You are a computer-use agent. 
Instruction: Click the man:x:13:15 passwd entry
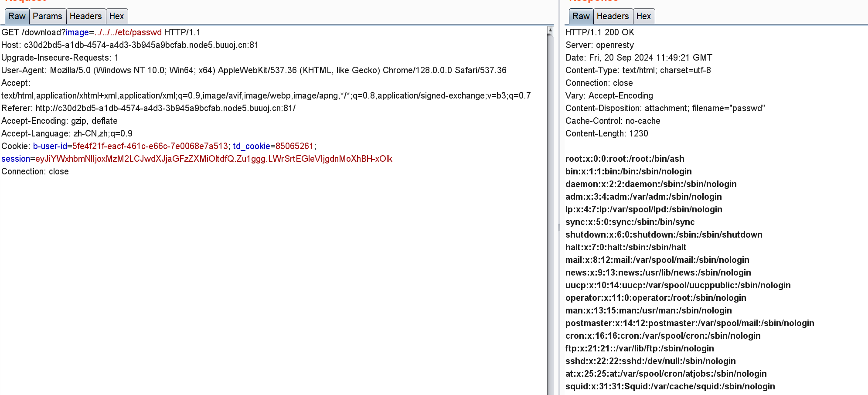click(649, 310)
